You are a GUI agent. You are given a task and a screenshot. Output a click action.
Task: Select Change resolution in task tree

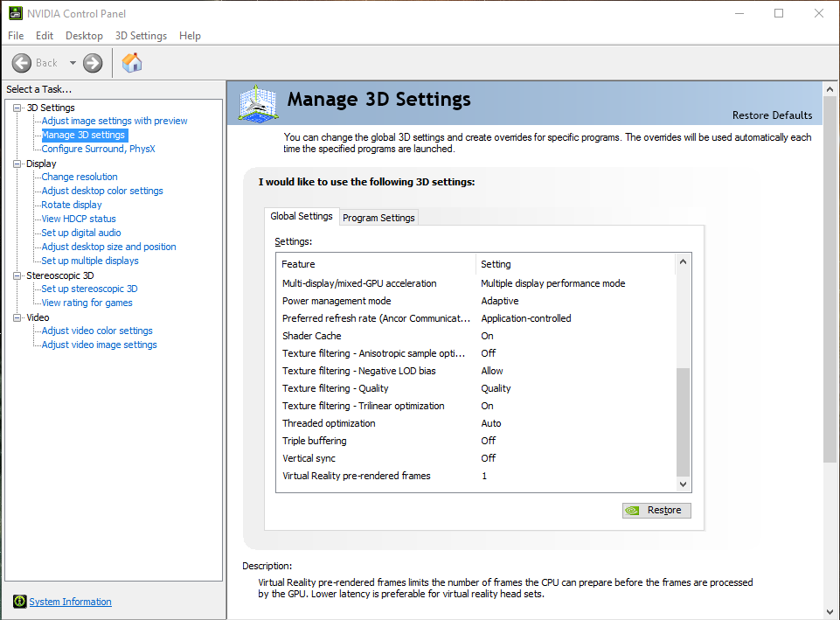click(x=80, y=177)
